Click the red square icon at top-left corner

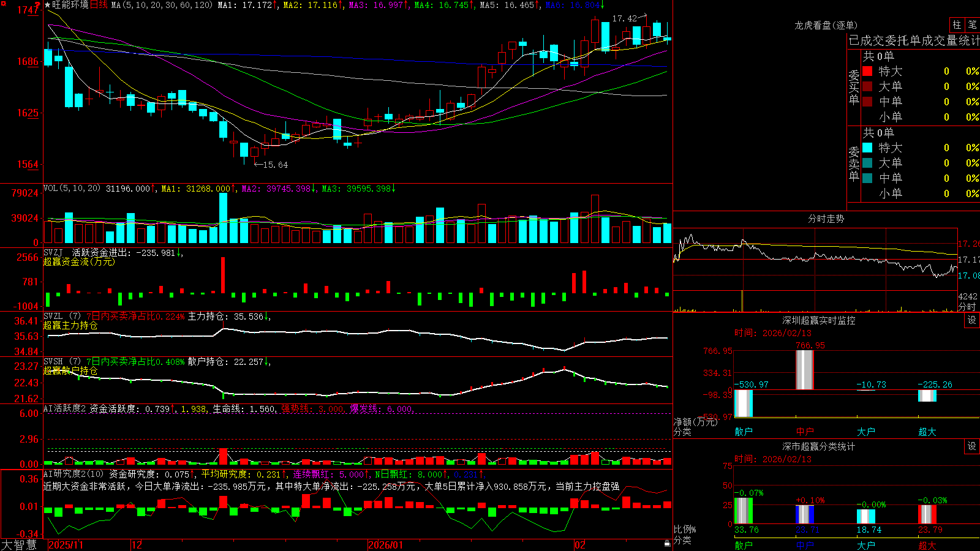click(3, 4)
